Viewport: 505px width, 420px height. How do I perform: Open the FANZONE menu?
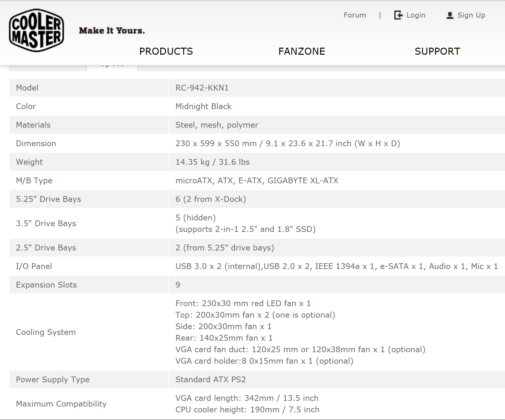click(302, 51)
